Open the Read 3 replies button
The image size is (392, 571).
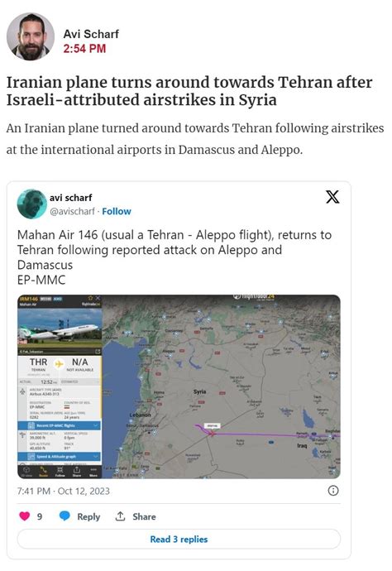[x=179, y=539]
